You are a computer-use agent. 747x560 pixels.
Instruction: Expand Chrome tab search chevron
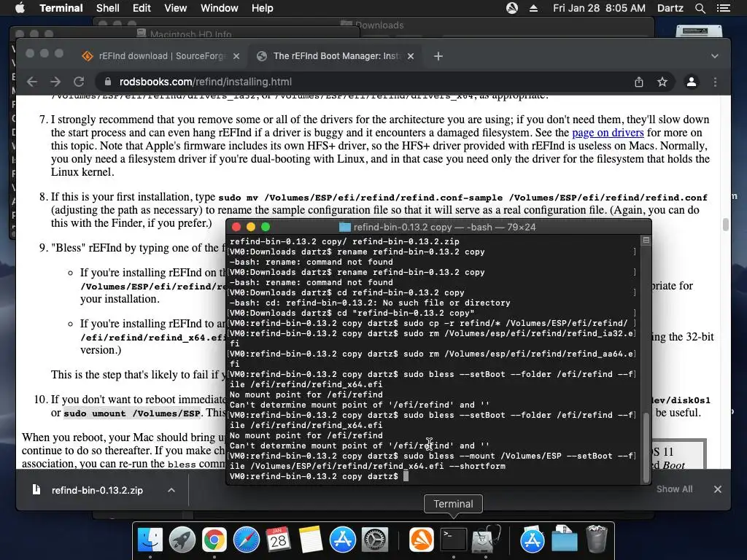(x=715, y=56)
